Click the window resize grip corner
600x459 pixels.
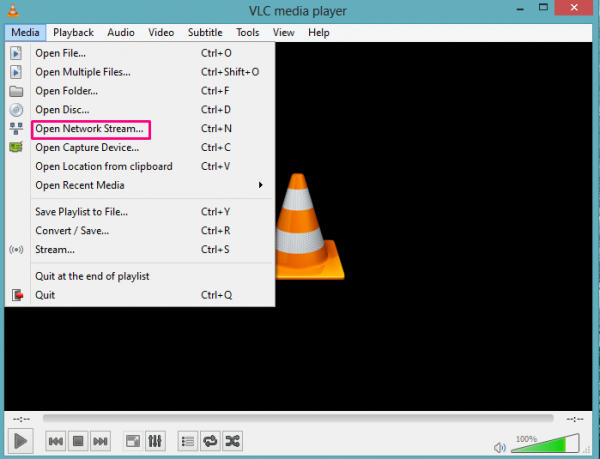click(588, 450)
